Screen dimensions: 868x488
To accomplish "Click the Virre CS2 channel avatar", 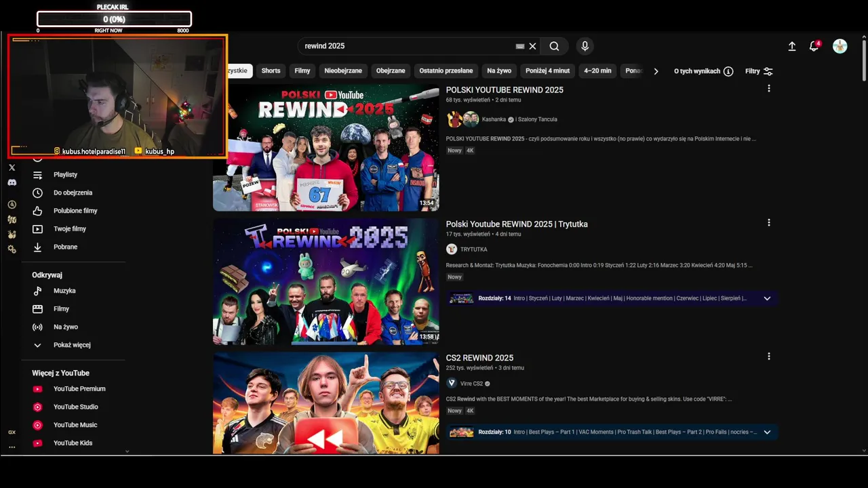I will click(452, 383).
